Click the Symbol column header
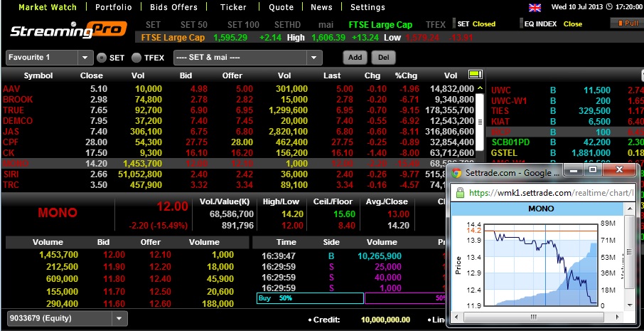 tap(38, 75)
